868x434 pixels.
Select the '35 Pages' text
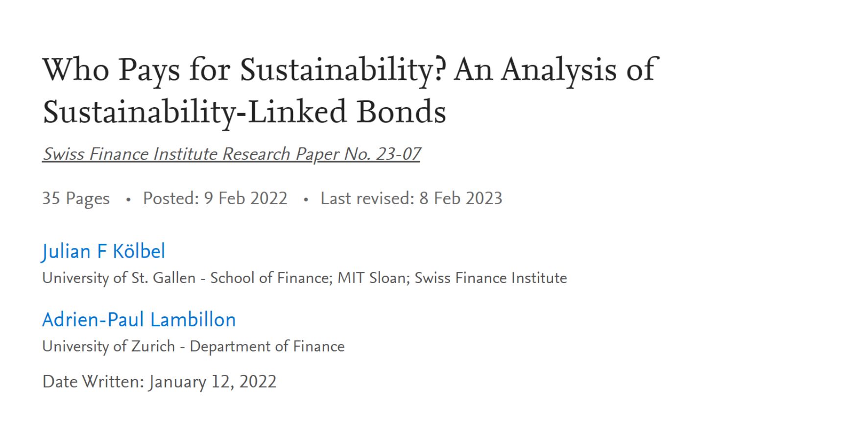coord(76,199)
